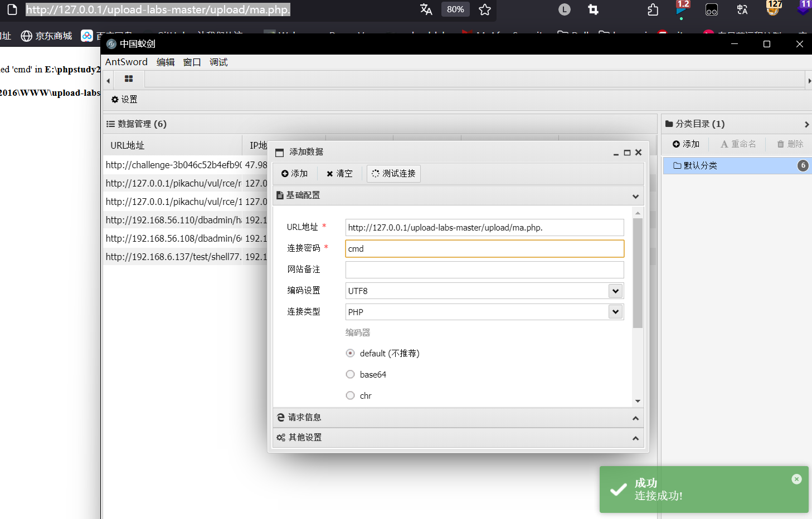Open the 窗口 menu
812x519 pixels.
(x=192, y=62)
